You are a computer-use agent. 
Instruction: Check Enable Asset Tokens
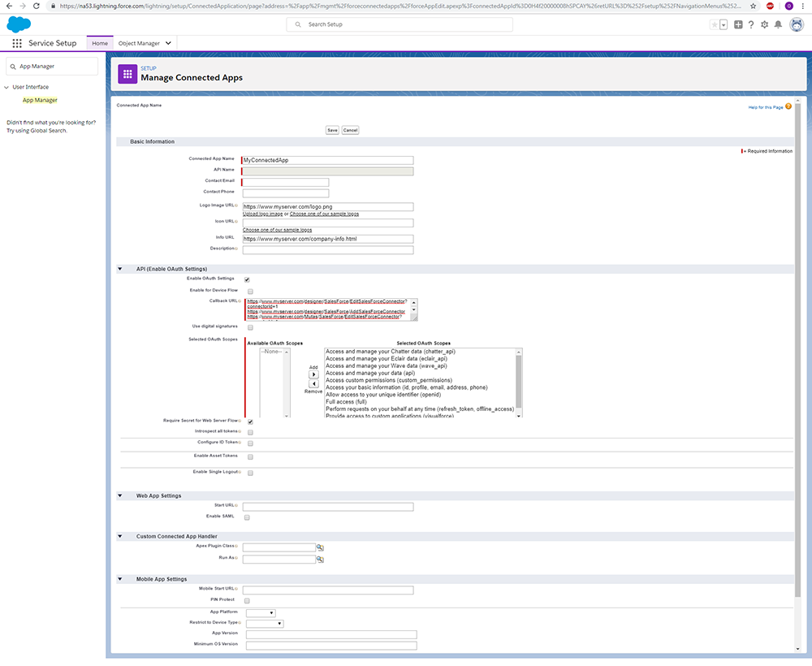(251, 457)
